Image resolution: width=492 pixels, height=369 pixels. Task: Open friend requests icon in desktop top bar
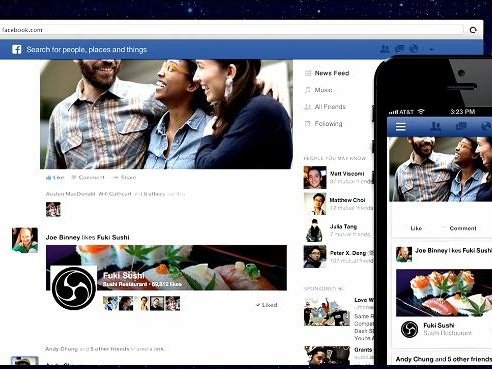(x=385, y=49)
